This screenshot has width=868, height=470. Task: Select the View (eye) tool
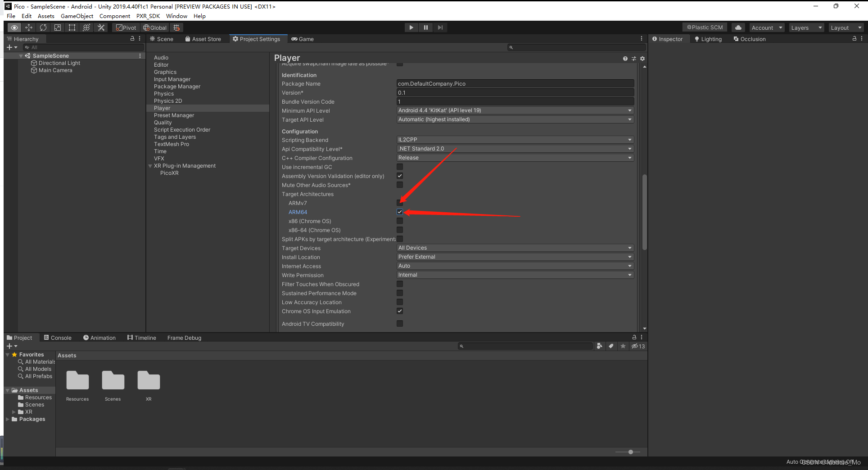coord(14,27)
